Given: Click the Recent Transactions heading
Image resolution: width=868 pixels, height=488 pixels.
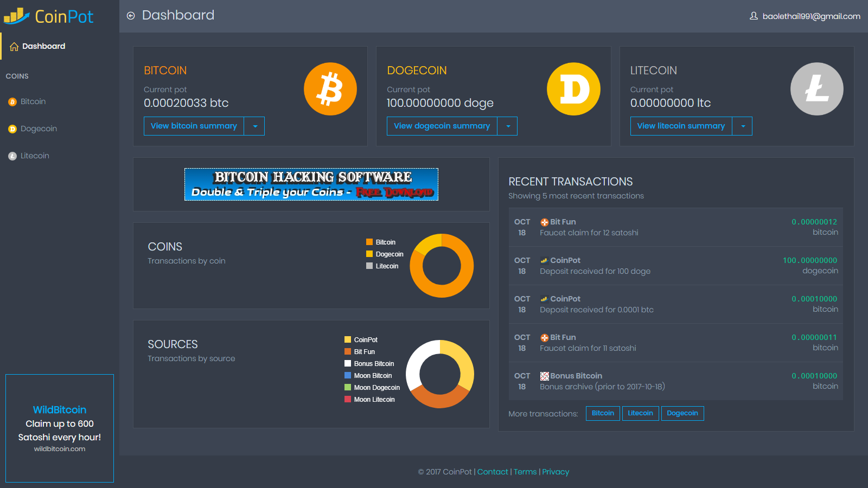Looking at the screenshot, I should click(x=571, y=182).
